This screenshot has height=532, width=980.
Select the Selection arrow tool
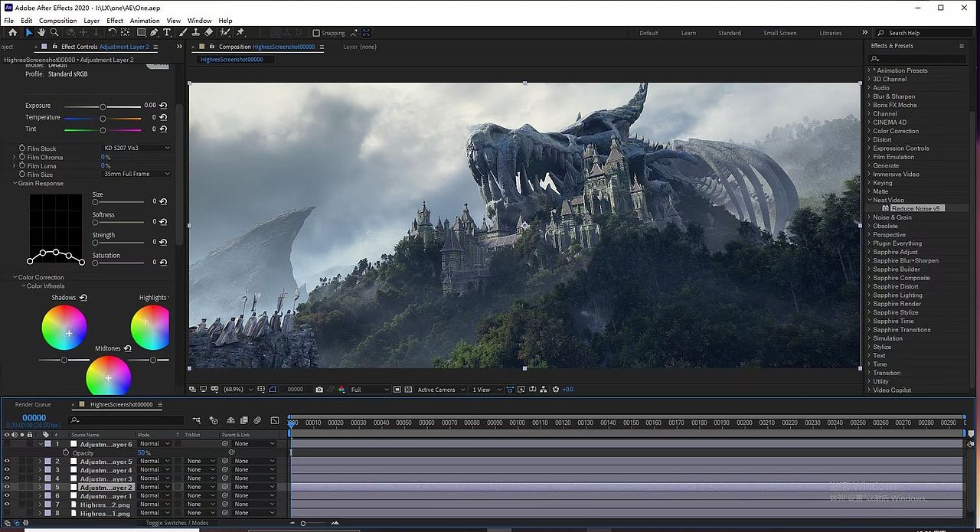point(28,33)
